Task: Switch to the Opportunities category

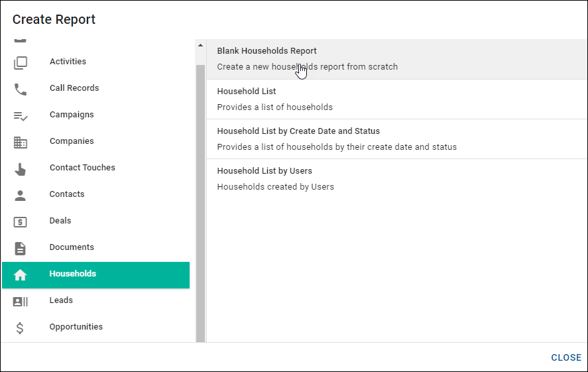Action: click(76, 327)
